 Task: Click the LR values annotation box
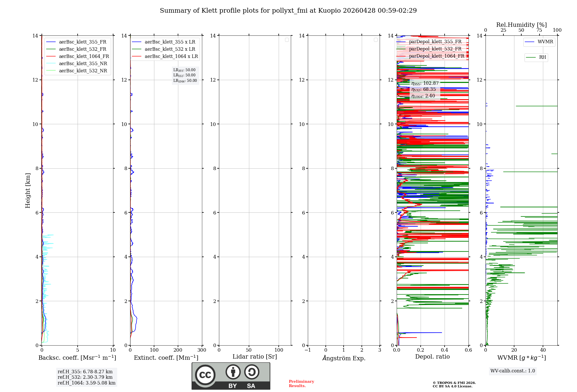(x=185, y=75)
